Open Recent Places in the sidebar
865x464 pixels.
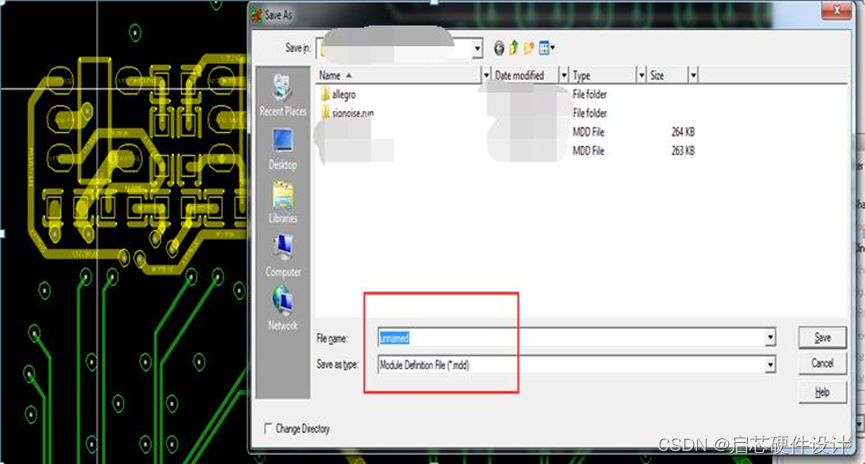coord(283,94)
